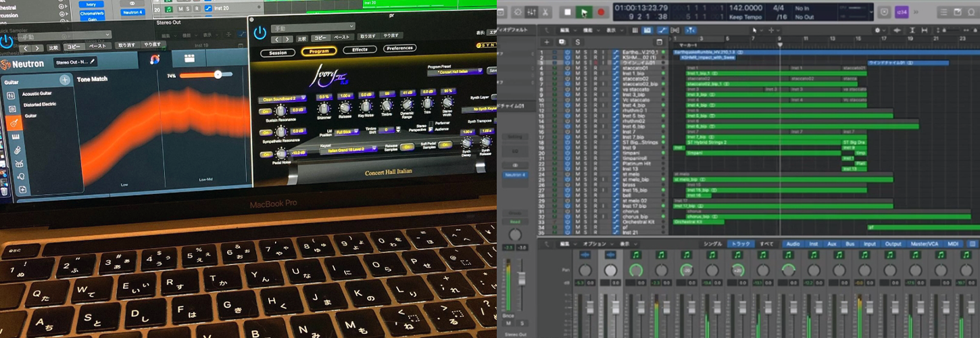The image size is (980, 338).
Task: Mute the timpani track
Action: click(x=577, y=153)
